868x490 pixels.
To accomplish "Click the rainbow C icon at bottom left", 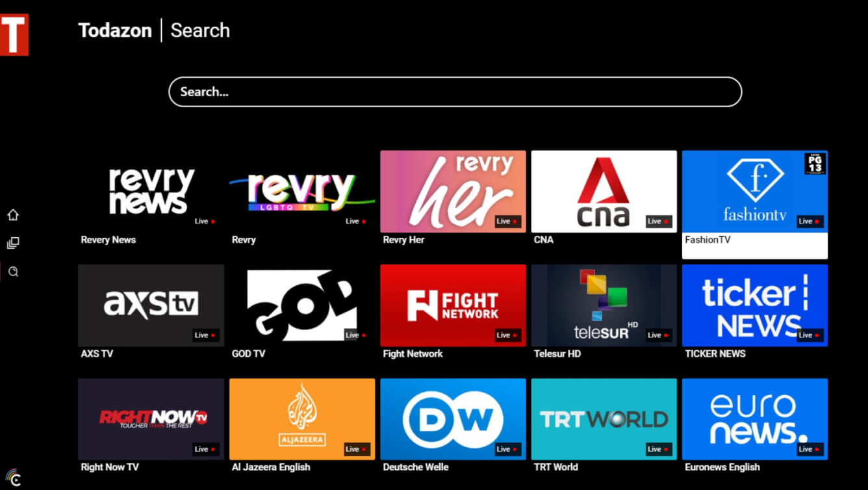I will tap(13, 478).
